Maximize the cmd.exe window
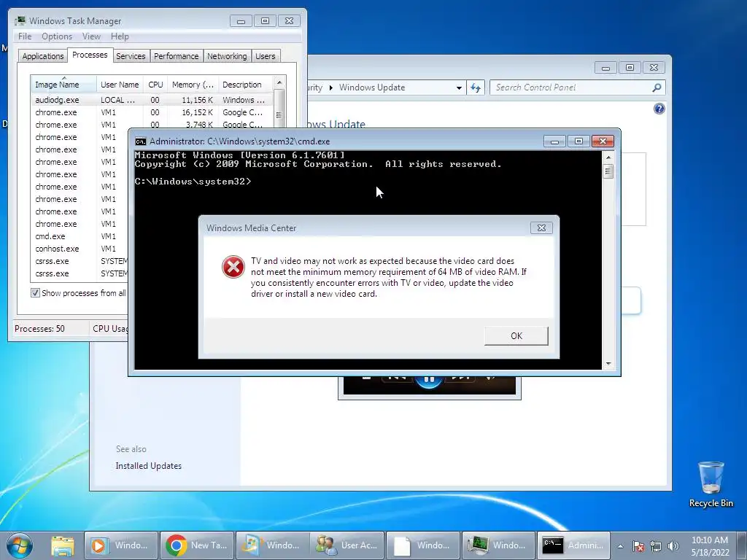Image resolution: width=747 pixels, height=560 pixels. [x=578, y=141]
